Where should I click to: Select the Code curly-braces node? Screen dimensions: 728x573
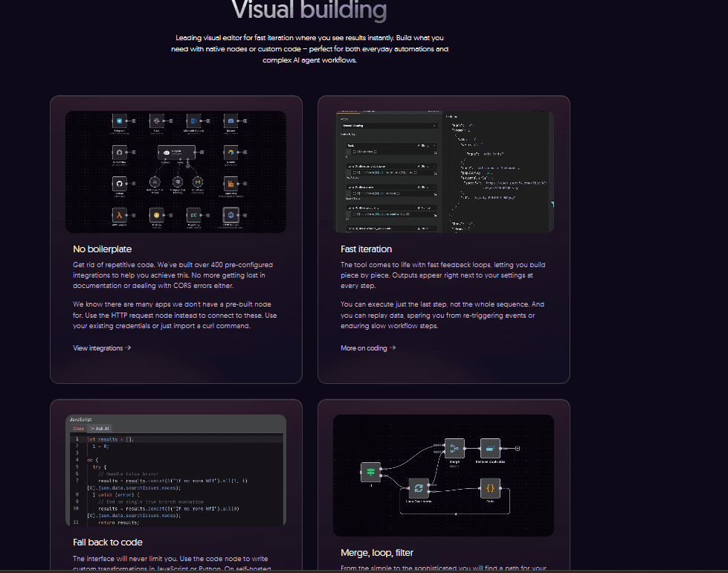tap(490, 488)
